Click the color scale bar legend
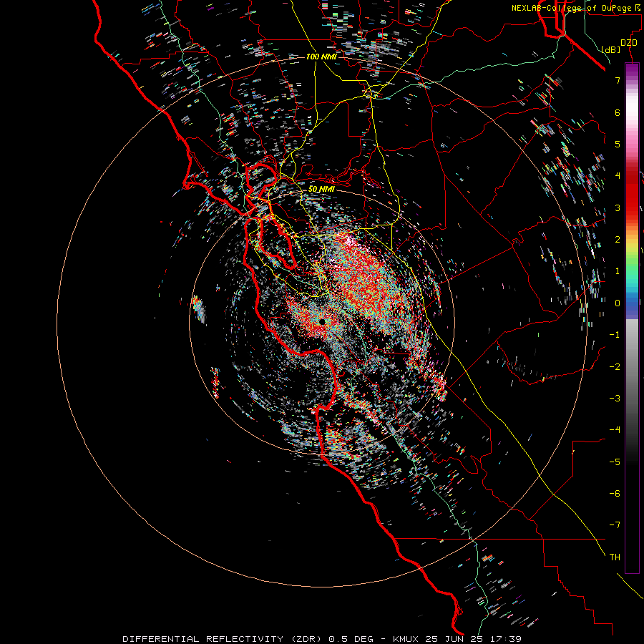 pyautogui.click(x=632, y=318)
